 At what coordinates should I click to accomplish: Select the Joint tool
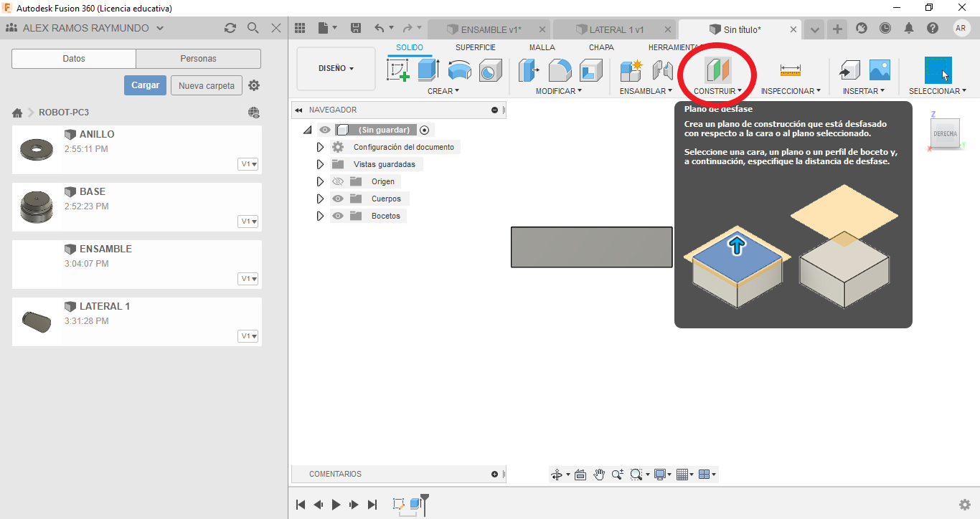coord(662,70)
